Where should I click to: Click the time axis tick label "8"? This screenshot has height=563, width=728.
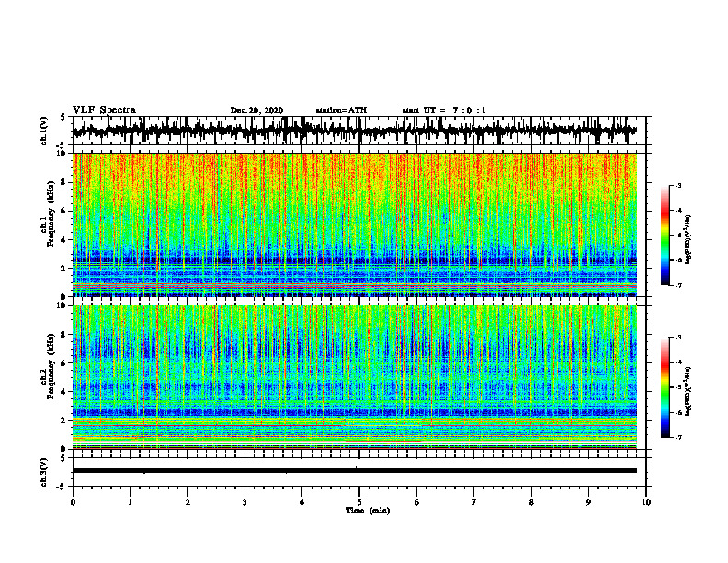(531, 502)
